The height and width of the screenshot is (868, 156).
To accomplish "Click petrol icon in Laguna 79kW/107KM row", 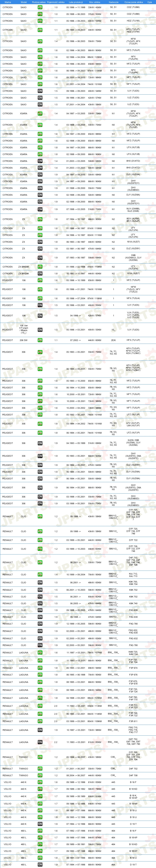I will point(40,653).
